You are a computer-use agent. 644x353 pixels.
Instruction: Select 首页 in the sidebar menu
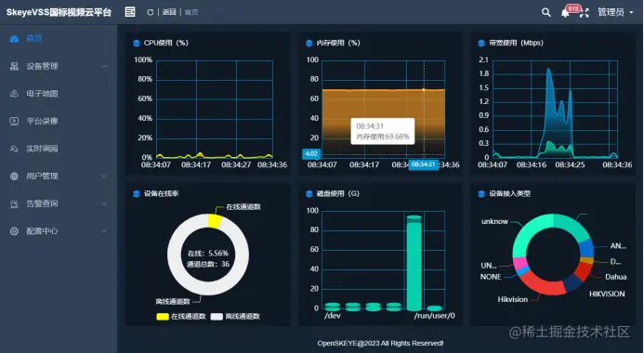34,39
